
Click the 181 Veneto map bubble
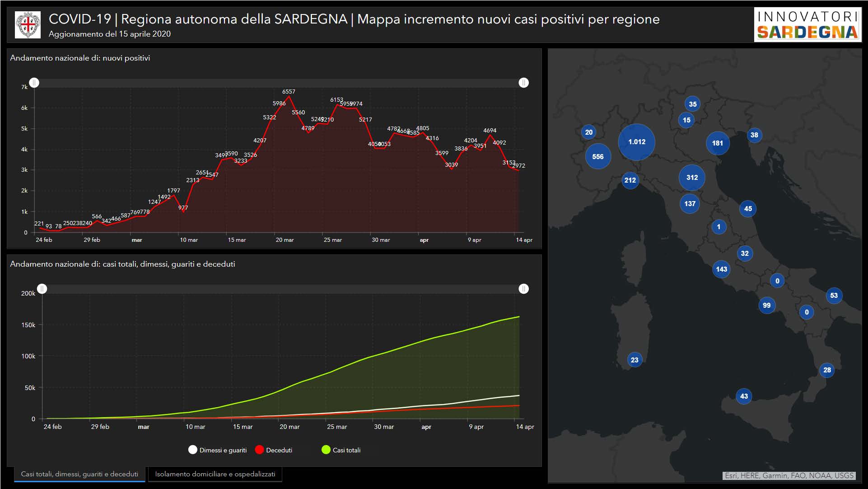coord(717,143)
